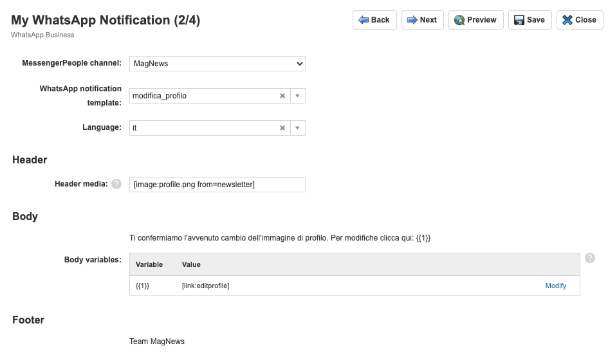Go to the Next step

(422, 20)
